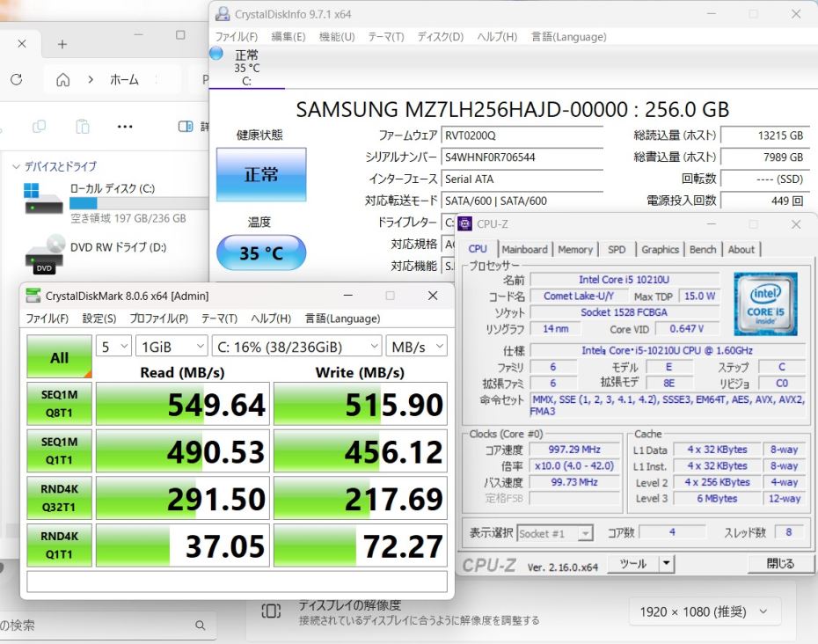Toggle the details pane icon in Explorer
This screenshot has height=644, width=818.
(x=186, y=127)
